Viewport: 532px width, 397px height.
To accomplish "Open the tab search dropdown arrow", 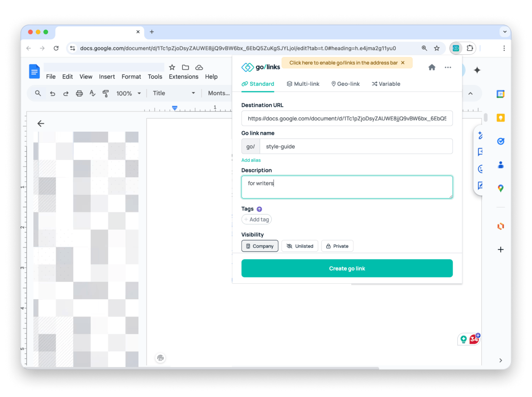I will 505,32.
